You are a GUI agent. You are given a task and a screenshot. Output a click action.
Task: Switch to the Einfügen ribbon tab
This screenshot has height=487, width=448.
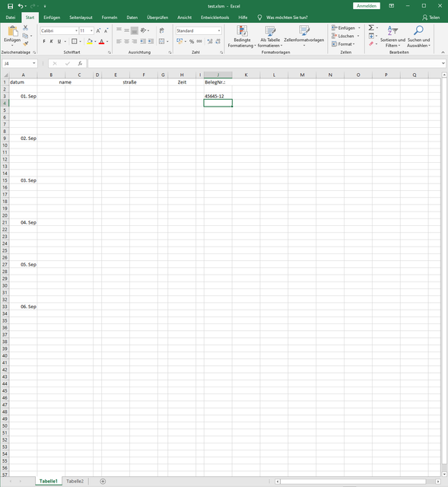coord(52,18)
